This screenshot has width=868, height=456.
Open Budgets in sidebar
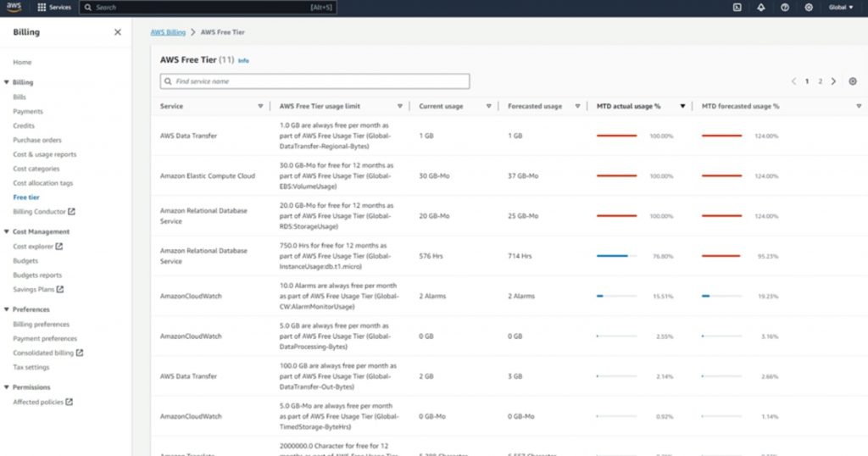tap(25, 261)
